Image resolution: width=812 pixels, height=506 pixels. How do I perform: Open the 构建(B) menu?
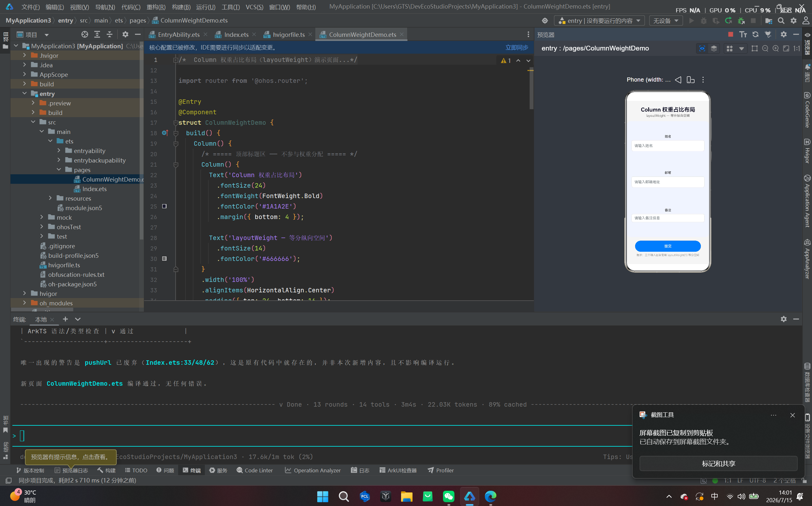point(181,7)
